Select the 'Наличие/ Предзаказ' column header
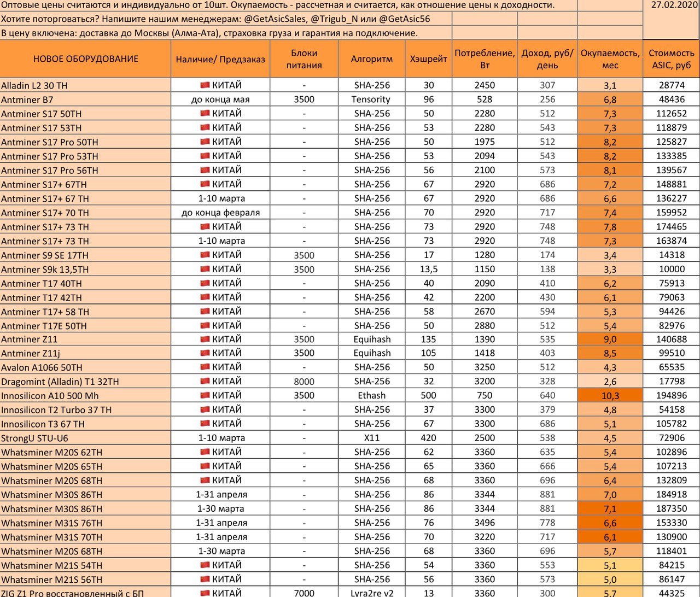The width and height of the screenshot is (700, 597). pyautogui.click(x=220, y=59)
